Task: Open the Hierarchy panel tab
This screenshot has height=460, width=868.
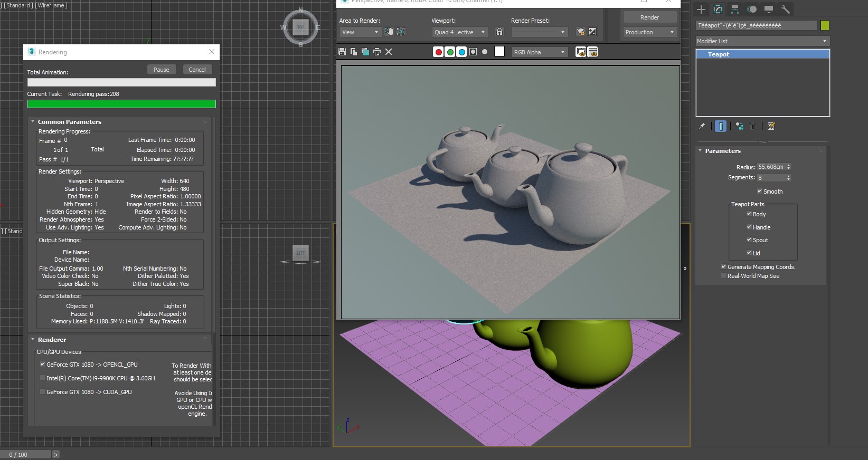Action: pyautogui.click(x=735, y=9)
